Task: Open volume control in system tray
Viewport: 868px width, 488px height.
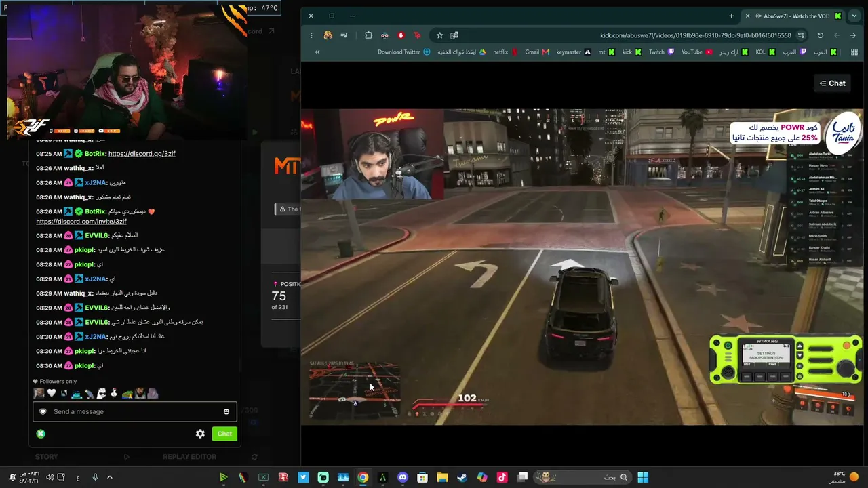Action: coord(50,477)
